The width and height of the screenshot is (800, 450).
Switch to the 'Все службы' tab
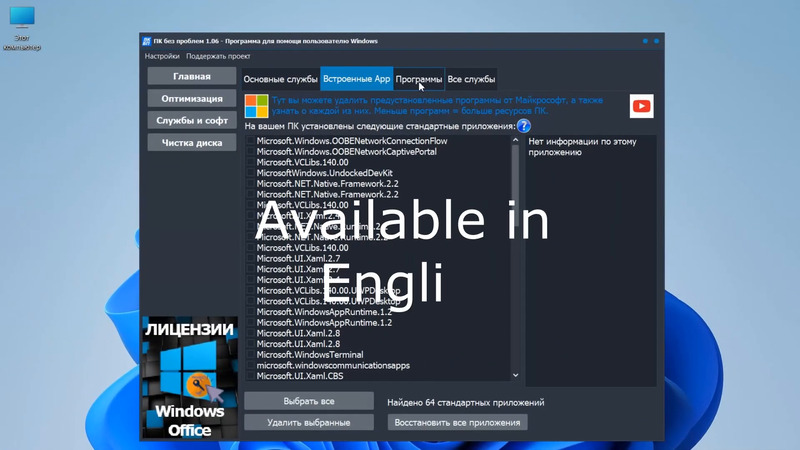pyautogui.click(x=470, y=79)
